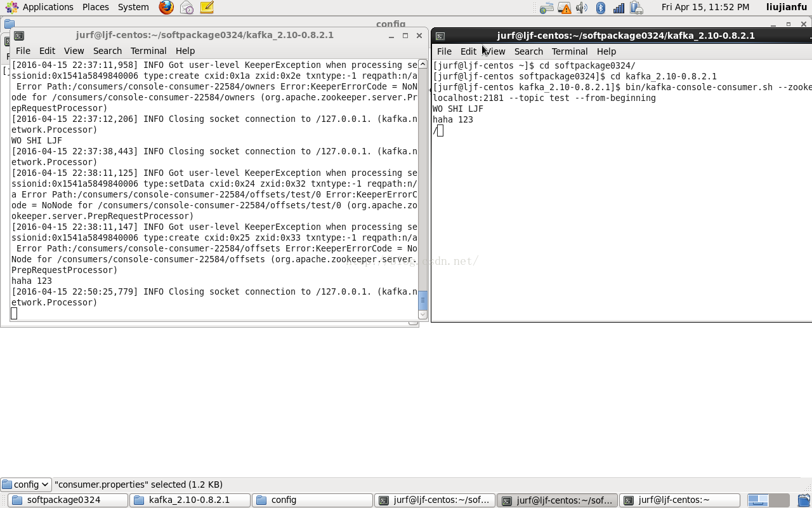This screenshot has width=812, height=508.
Task: Open Terminal menu in left terminal
Action: tap(148, 51)
